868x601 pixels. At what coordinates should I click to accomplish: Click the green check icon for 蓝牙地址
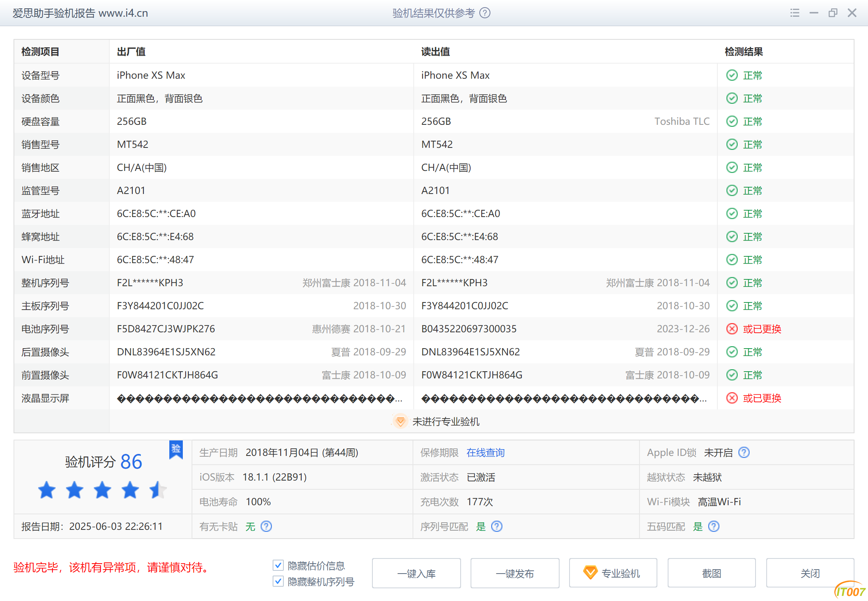[x=732, y=213]
